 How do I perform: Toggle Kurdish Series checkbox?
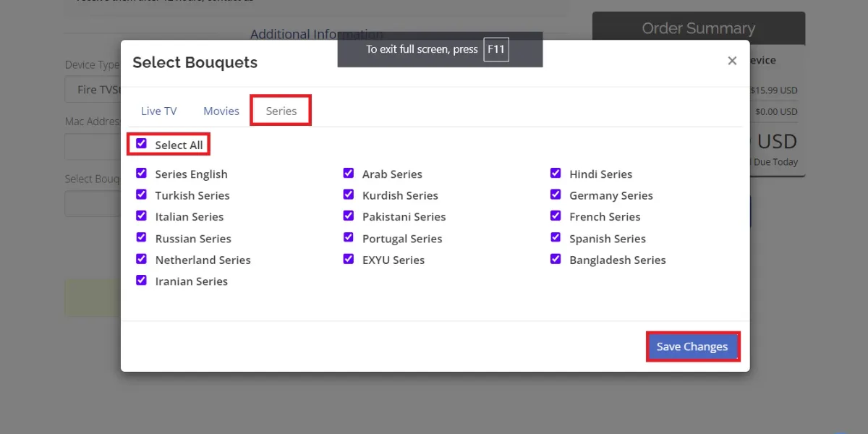tap(349, 195)
